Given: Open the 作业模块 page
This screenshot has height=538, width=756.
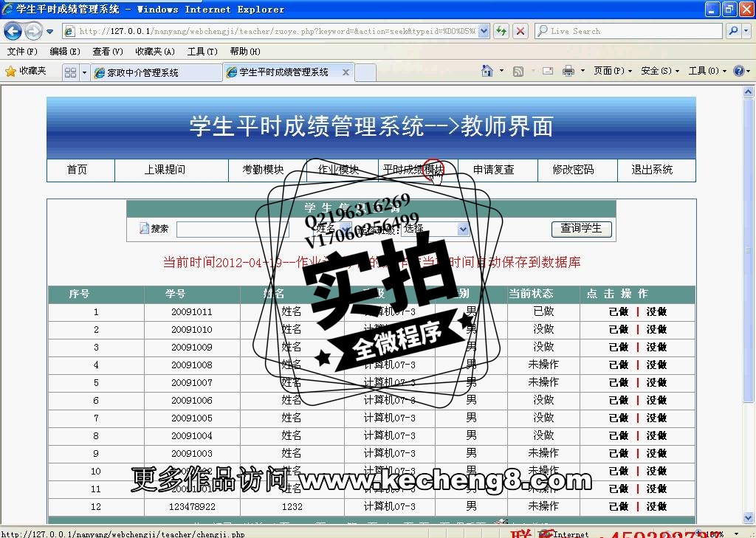Looking at the screenshot, I should pyautogui.click(x=338, y=170).
